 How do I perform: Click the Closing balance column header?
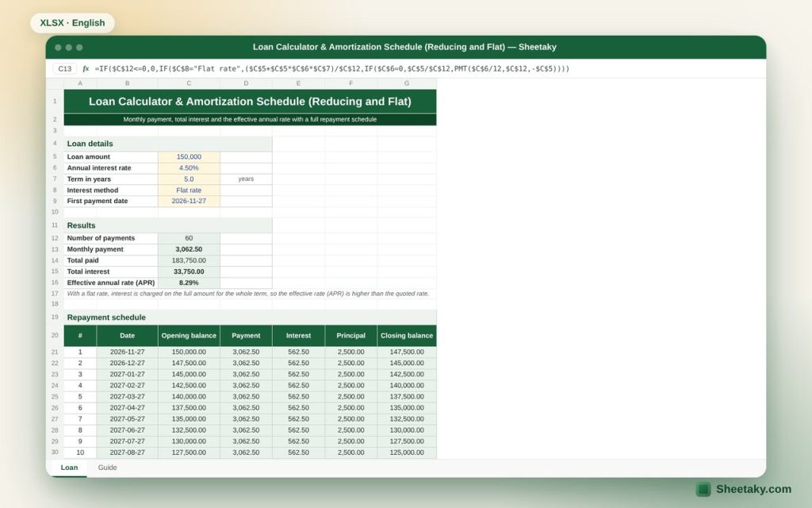[407, 336]
